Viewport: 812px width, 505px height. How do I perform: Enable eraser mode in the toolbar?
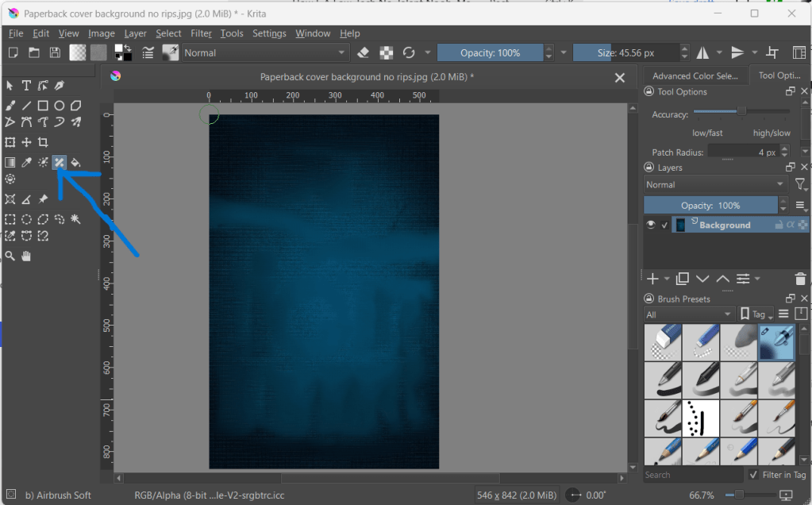coord(364,53)
